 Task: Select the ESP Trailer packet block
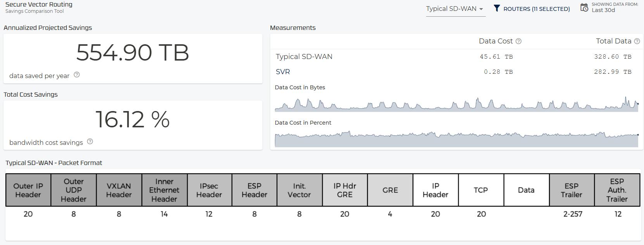(x=571, y=190)
